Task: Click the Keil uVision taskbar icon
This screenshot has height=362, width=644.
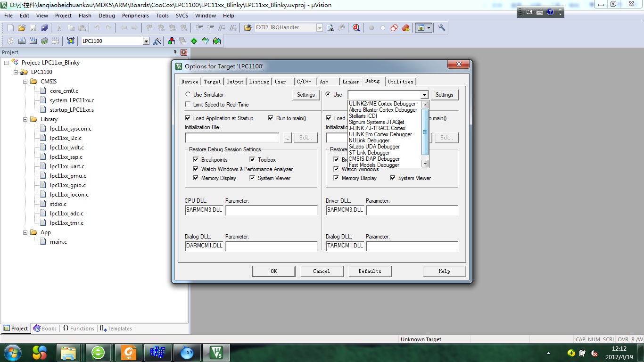Action: (x=217, y=353)
